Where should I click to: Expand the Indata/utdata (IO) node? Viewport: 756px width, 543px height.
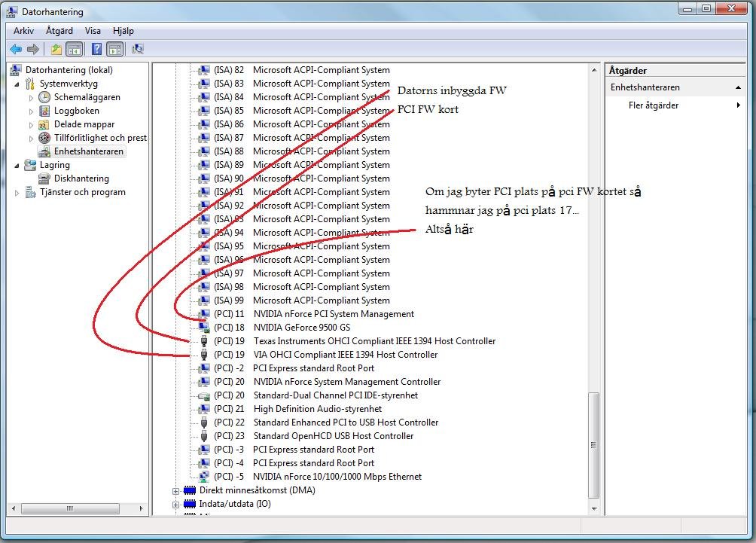(x=176, y=504)
